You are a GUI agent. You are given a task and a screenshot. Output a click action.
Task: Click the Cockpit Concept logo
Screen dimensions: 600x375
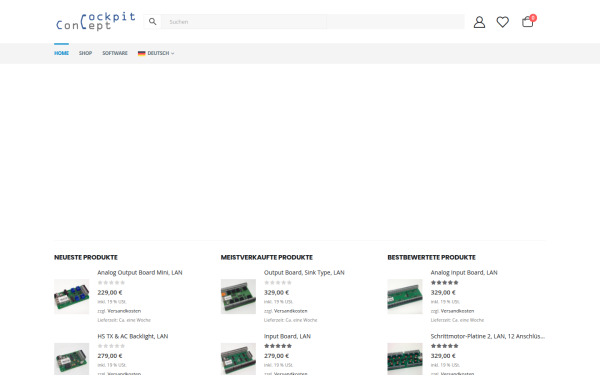(x=95, y=21)
